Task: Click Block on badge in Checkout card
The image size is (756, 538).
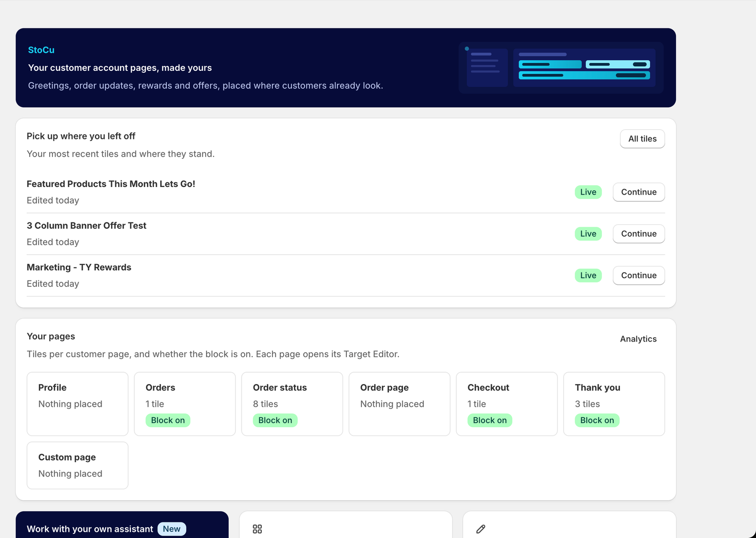Action: point(490,420)
